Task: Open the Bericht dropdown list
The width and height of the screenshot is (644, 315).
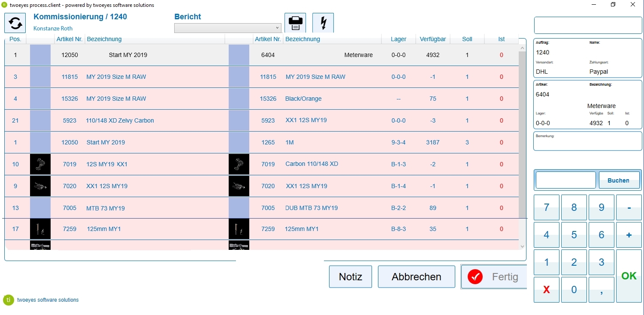Action: click(x=278, y=28)
